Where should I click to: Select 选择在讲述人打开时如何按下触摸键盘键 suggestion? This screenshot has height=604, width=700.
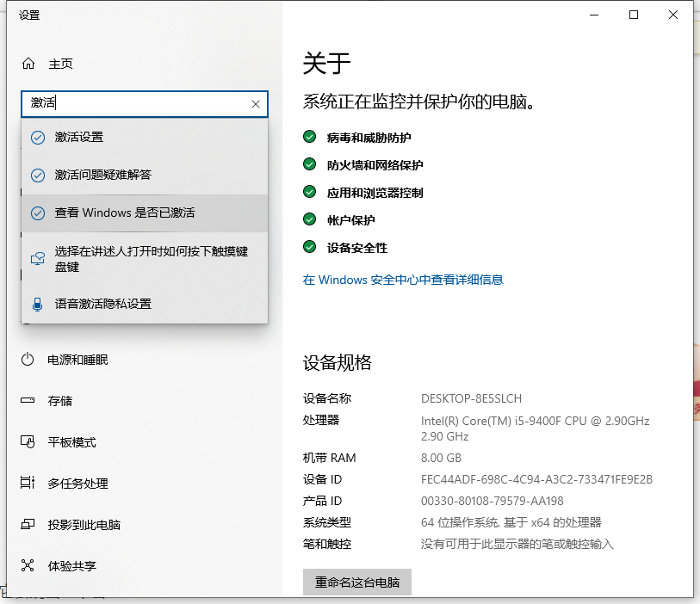pos(151,259)
